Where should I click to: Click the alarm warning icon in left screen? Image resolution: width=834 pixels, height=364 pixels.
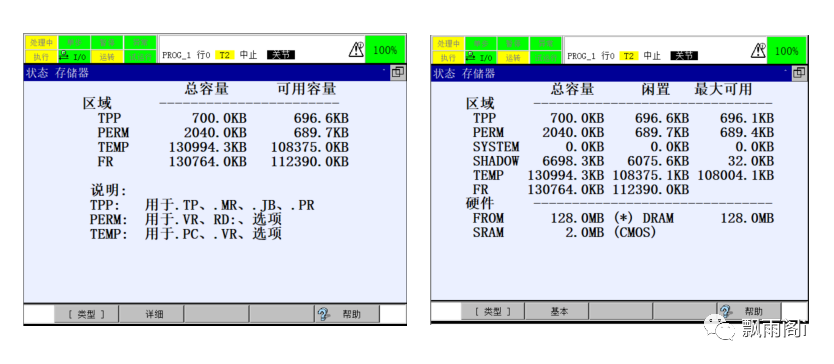[x=356, y=49]
